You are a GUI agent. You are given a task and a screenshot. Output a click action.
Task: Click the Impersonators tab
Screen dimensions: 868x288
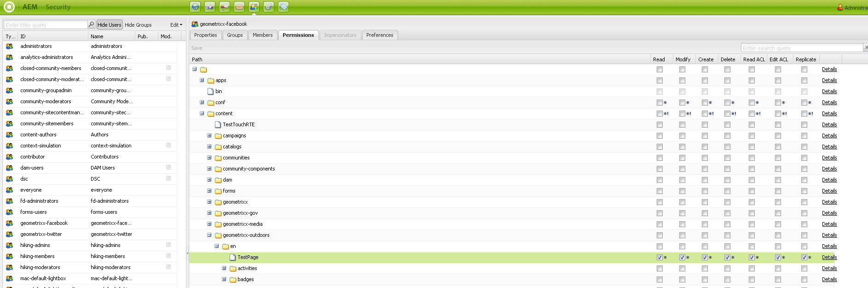340,35
